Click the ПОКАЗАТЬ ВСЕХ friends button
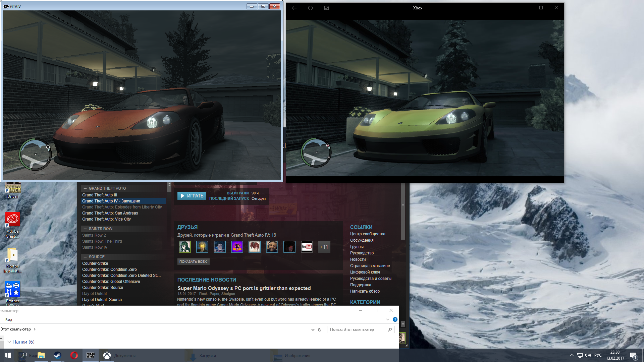 click(193, 262)
